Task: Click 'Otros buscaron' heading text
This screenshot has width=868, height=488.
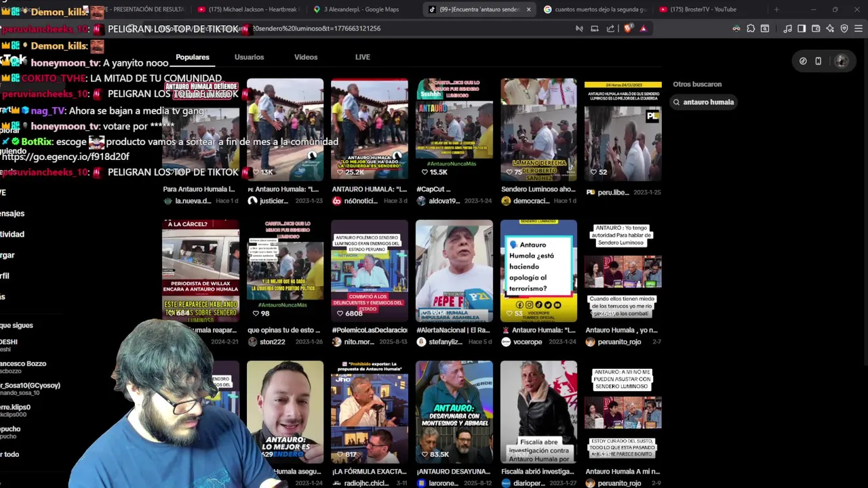Action: coord(697,84)
